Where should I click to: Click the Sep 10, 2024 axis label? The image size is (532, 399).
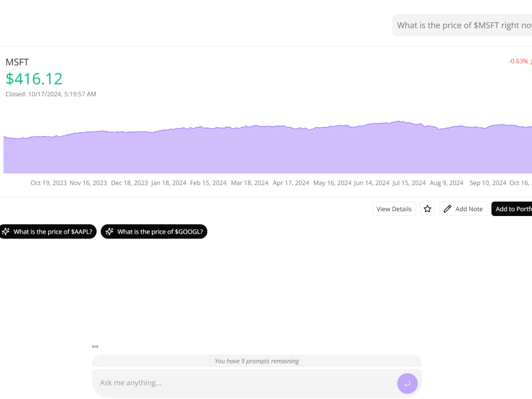tap(488, 183)
